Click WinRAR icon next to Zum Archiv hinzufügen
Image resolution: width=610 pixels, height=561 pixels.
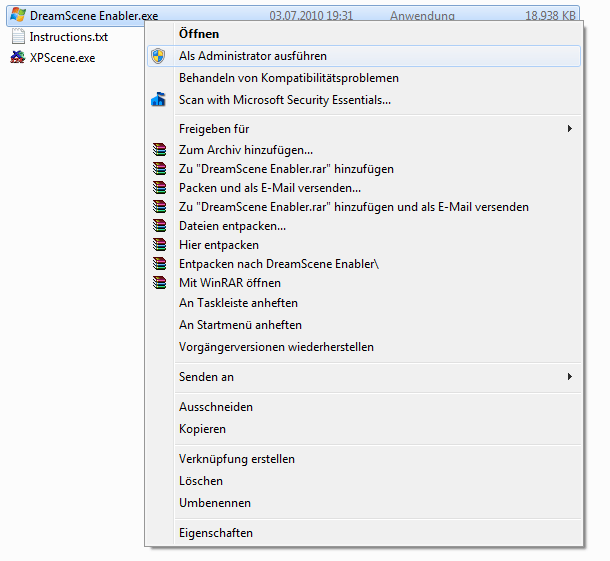coord(158,150)
